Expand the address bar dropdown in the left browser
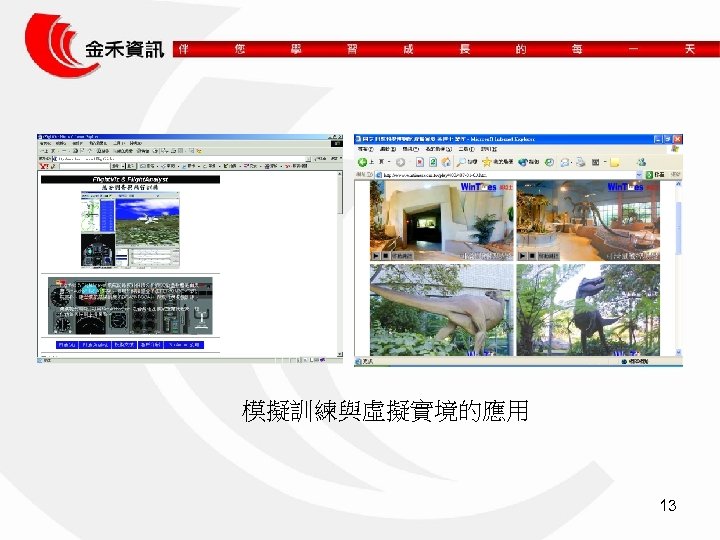This screenshot has height=540, width=720. (x=308, y=158)
